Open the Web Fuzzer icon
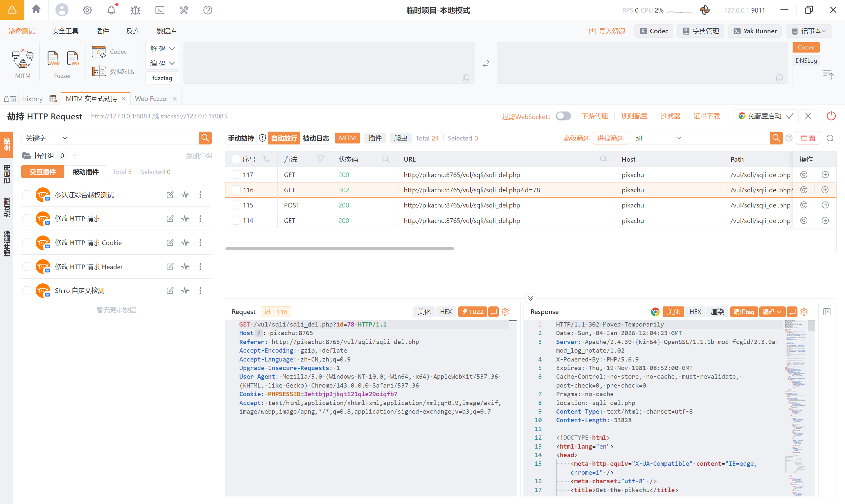Screen dimensions: 845x504 [53, 58]
